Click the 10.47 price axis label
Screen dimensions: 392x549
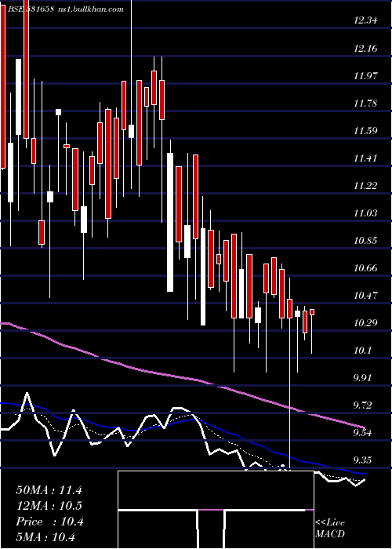[x=365, y=295]
